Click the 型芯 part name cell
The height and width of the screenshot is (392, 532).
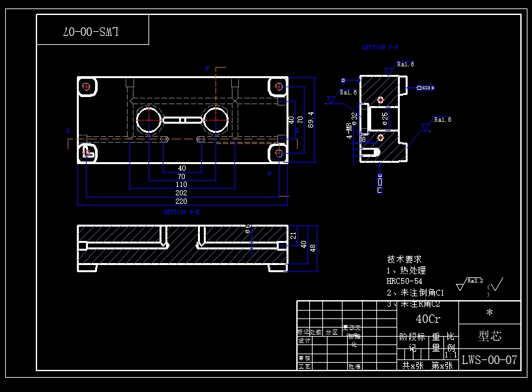pos(490,336)
